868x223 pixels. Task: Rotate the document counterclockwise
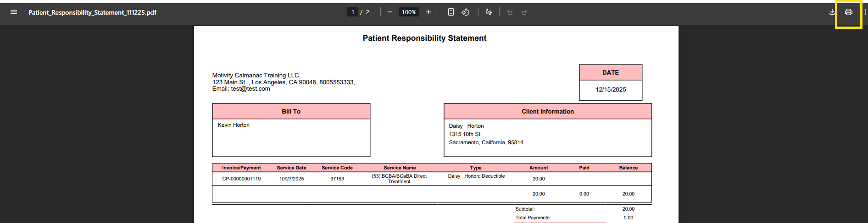(x=466, y=12)
